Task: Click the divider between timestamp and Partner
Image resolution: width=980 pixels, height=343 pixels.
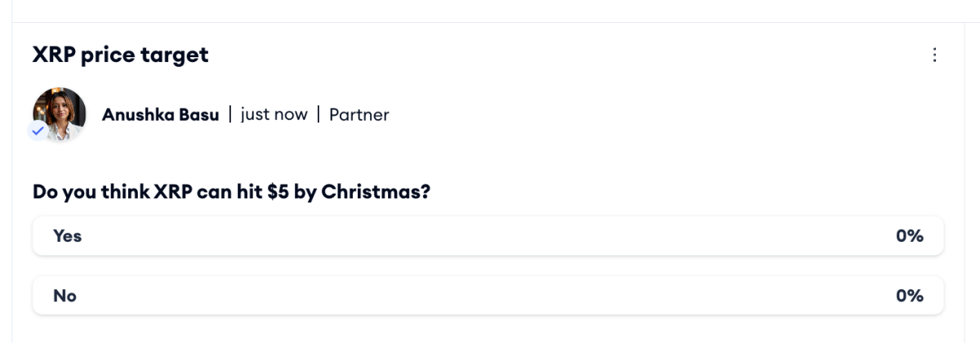Action: 318,115
